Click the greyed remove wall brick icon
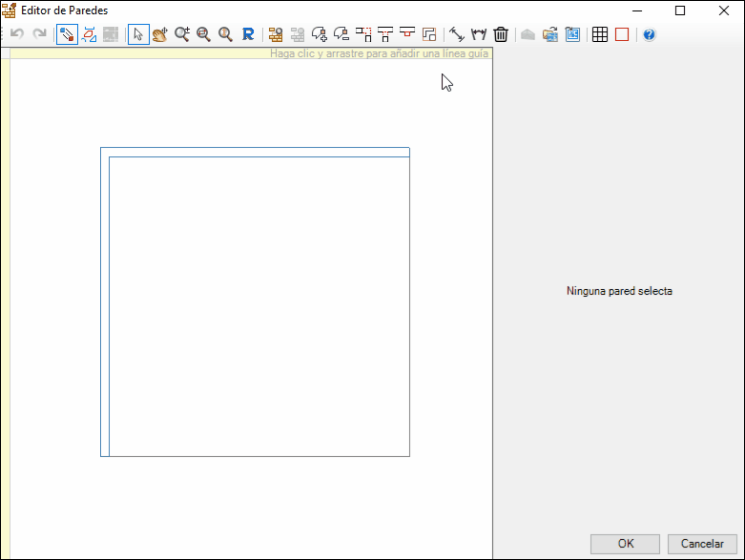 click(x=298, y=34)
